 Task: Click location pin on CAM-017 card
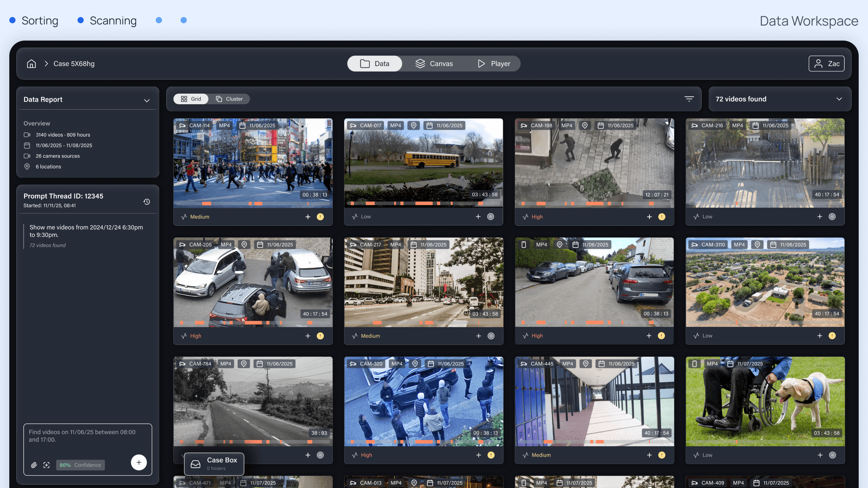(x=413, y=125)
